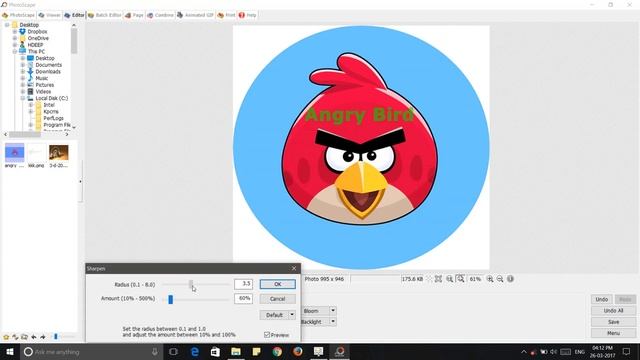Collapse the Local Disk (C:) node
The width and height of the screenshot is (640, 360).
[23, 98]
